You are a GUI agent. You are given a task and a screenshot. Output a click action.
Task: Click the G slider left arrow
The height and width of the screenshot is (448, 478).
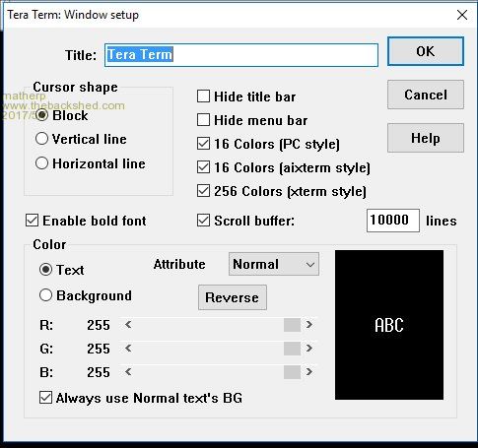128,349
